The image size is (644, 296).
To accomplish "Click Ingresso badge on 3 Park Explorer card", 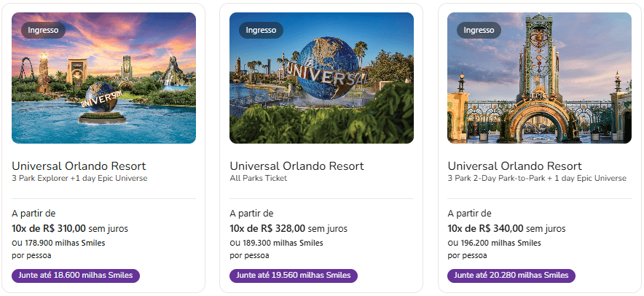I will tap(43, 30).
